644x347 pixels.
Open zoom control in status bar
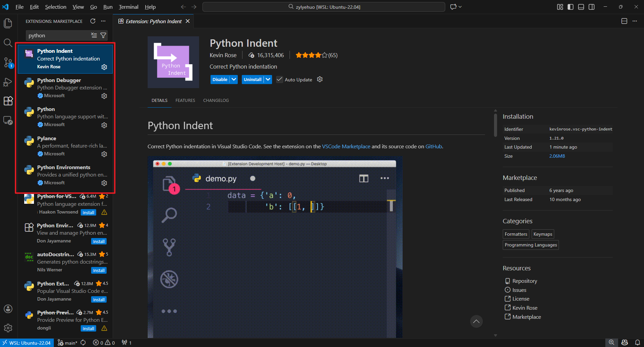pyautogui.click(x=611, y=342)
